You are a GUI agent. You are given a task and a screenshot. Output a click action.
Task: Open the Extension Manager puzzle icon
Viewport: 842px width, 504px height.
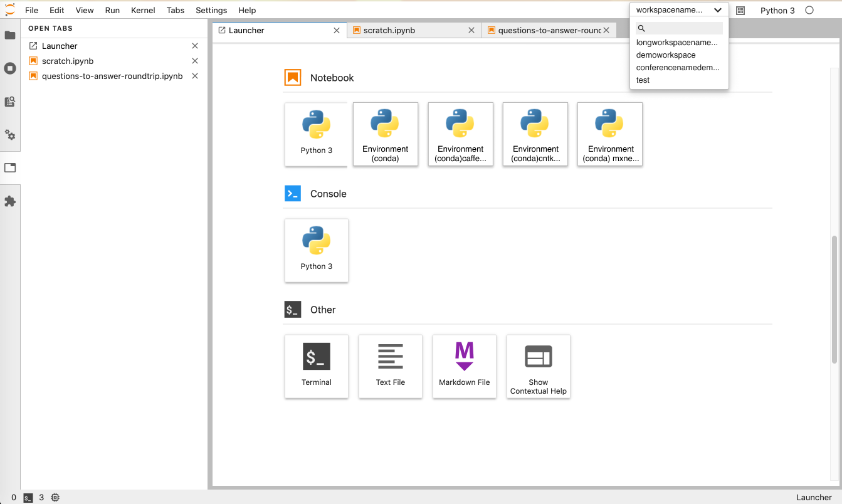pos(10,201)
